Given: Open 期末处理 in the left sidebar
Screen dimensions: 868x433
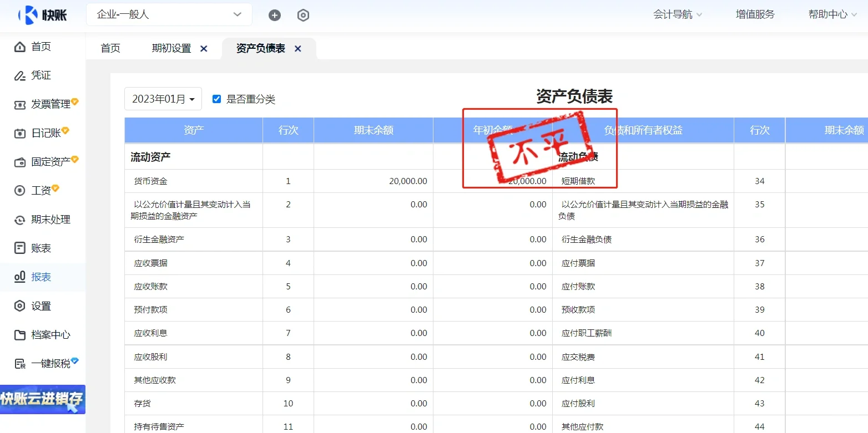Looking at the screenshot, I should coord(51,220).
